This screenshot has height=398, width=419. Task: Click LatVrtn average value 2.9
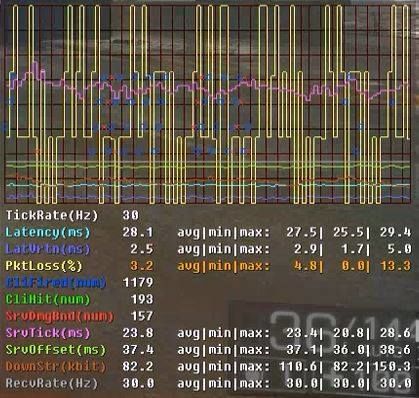306,249
